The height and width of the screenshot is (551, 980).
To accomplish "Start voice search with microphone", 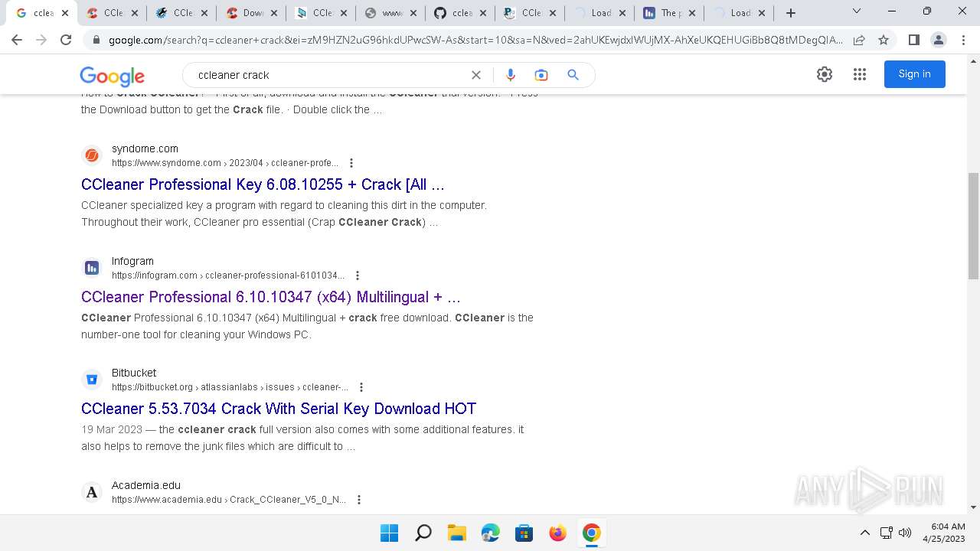I will pos(511,75).
